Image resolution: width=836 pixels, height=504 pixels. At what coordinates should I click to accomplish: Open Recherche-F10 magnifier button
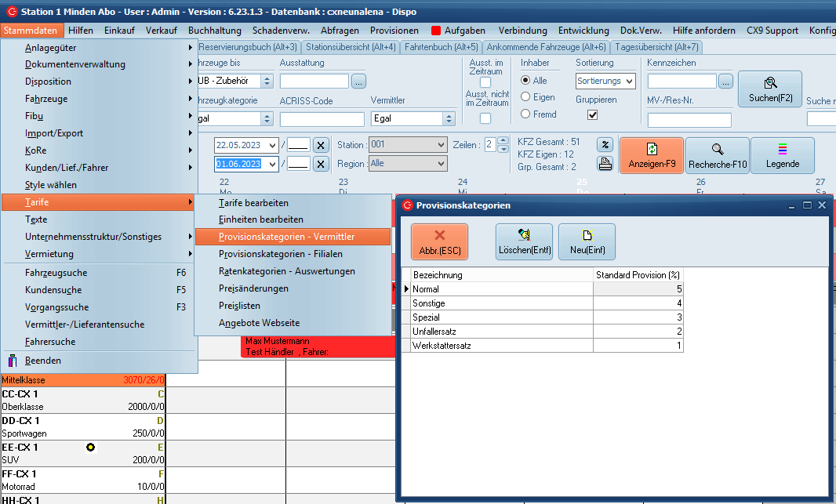click(x=718, y=155)
